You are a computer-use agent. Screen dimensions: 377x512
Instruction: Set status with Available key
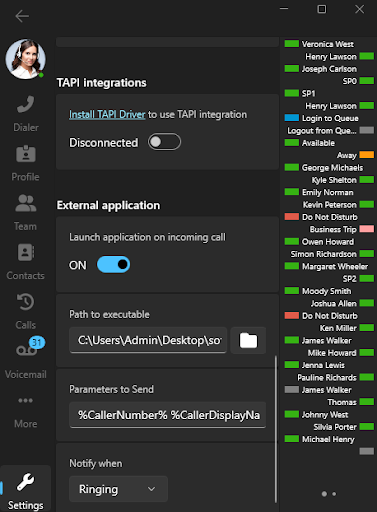[x=310, y=143]
